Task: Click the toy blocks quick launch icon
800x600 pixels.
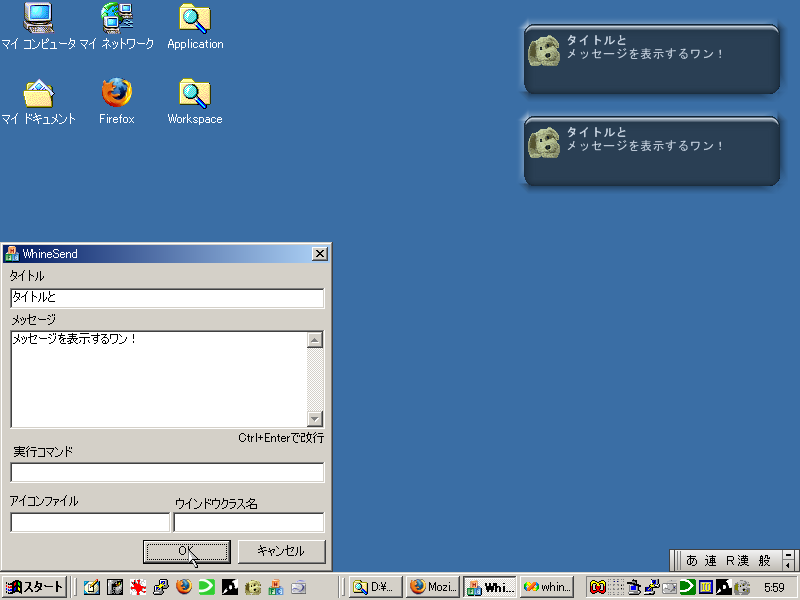Action: tap(276, 587)
